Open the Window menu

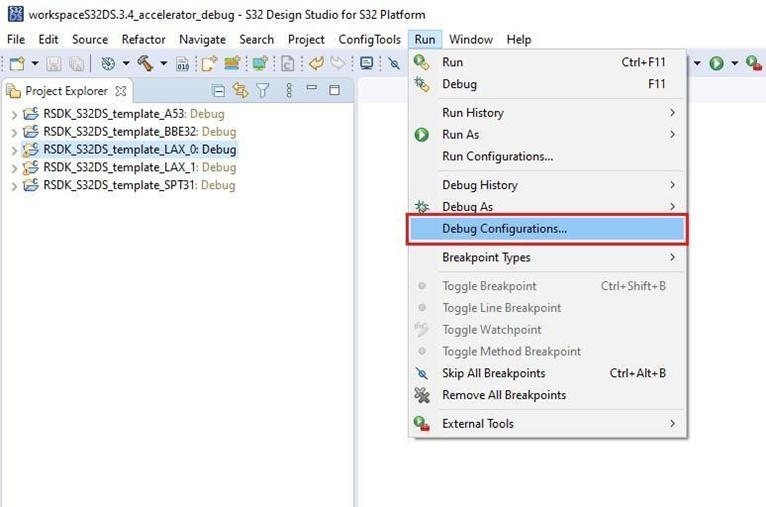click(471, 40)
